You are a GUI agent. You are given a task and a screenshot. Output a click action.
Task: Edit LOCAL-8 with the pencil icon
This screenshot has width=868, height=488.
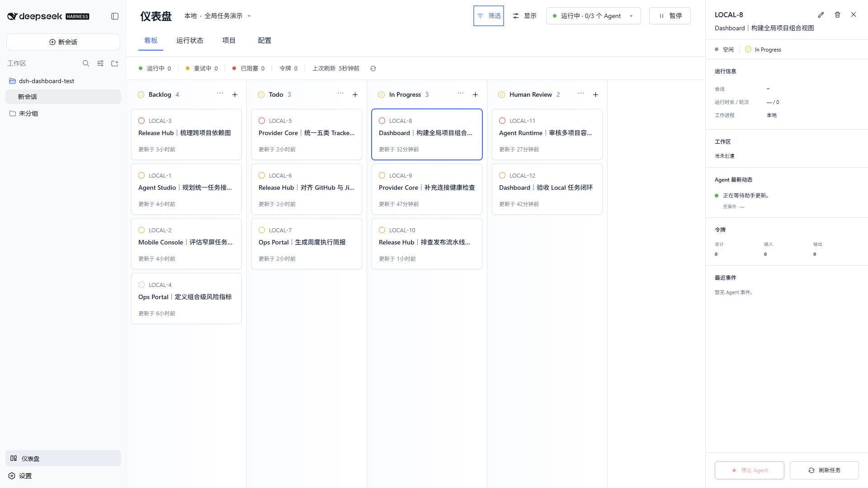pos(821,15)
